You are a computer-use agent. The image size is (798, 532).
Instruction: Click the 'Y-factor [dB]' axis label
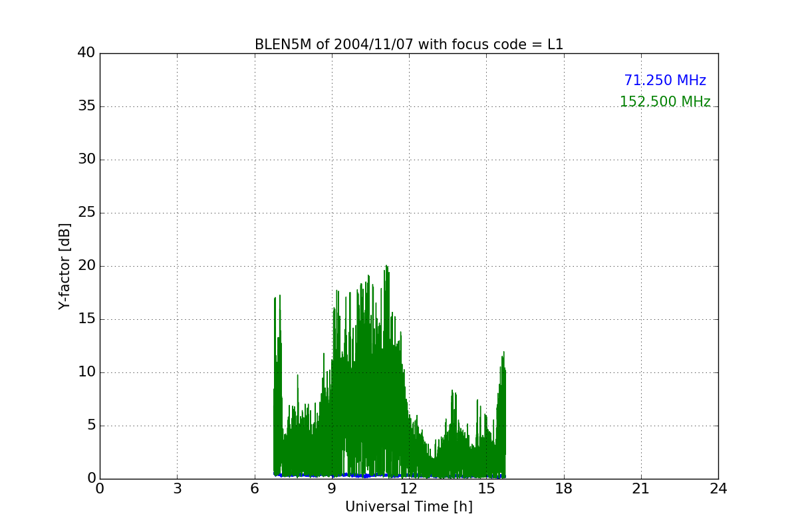coord(65,266)
